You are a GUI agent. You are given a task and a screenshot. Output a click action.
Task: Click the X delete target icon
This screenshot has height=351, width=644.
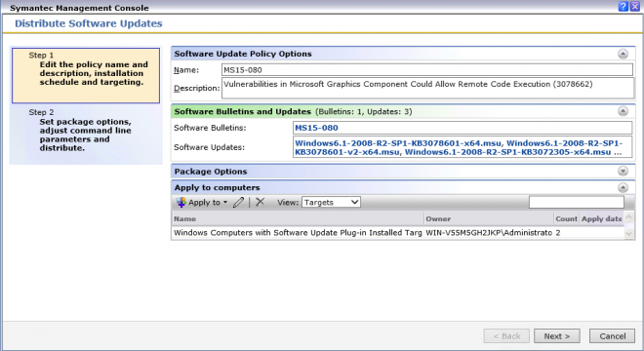260,202
